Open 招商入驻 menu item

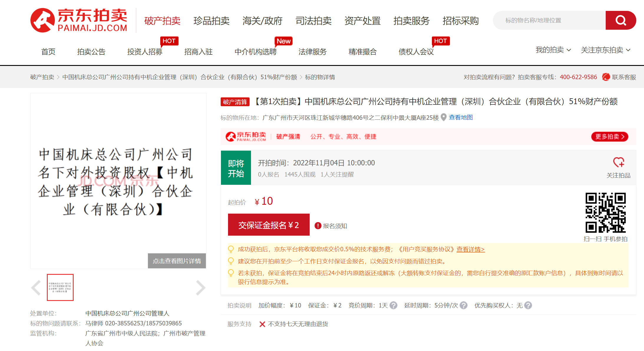click(199, 52)
